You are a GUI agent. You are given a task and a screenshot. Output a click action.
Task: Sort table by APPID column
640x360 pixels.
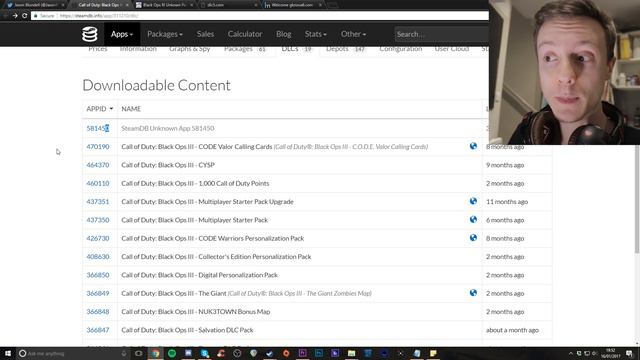100,109
